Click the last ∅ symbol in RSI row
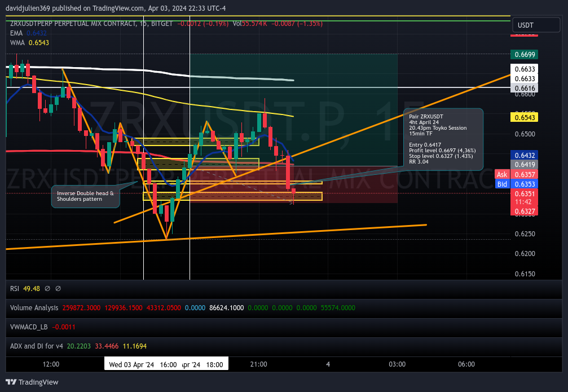 tap(58, 289)
